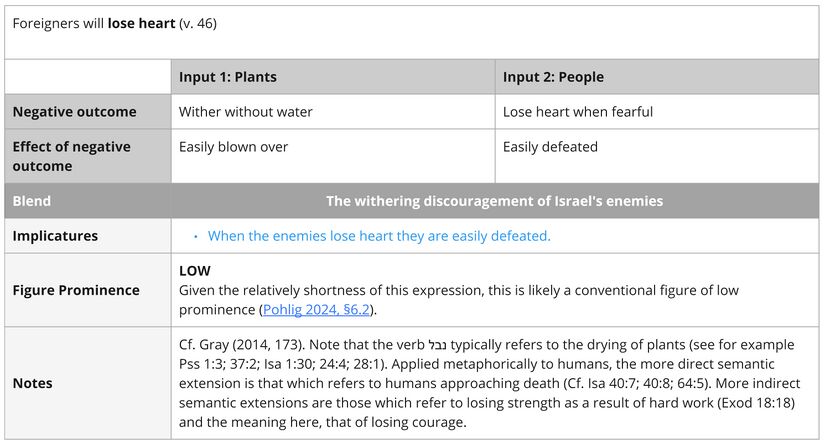Click the 'Lose heart when fearful' cell
The height and width of the screenshot is (444, 825).
[578, 112]
